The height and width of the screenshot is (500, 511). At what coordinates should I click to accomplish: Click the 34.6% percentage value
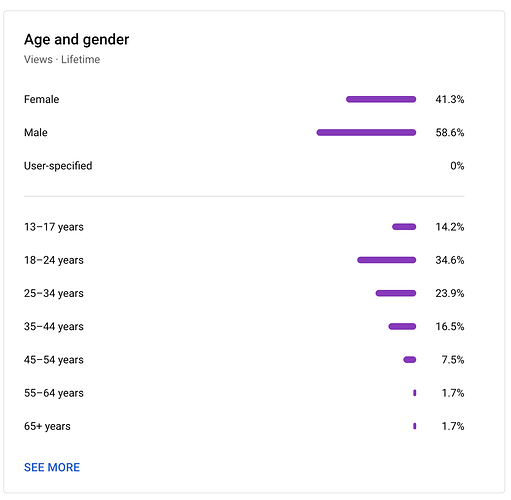click(450, 260)
